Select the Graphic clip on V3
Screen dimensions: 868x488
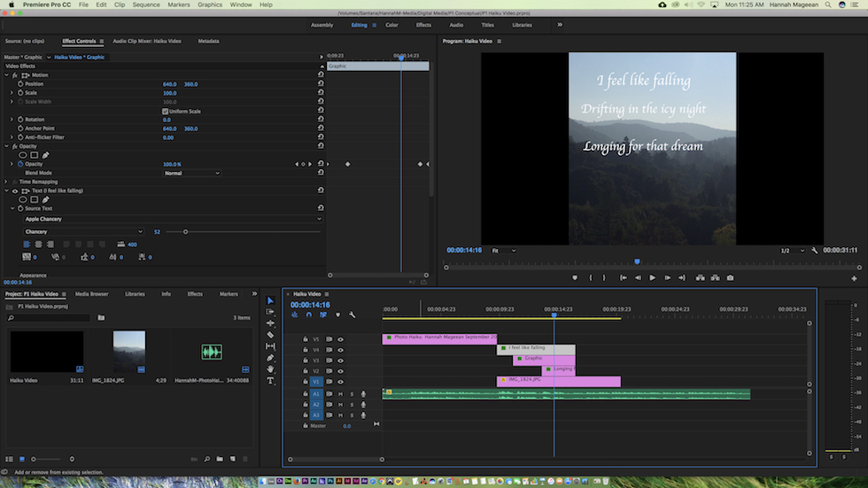click(x=544, y=360)
